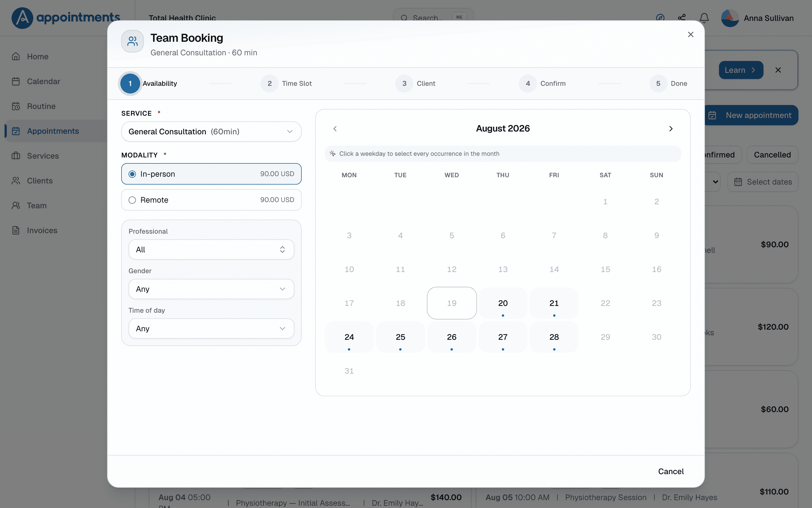The width and height of the screenshot is (812, 508).
Task: Go to step 1 Availability
Action: pos(149,83)
